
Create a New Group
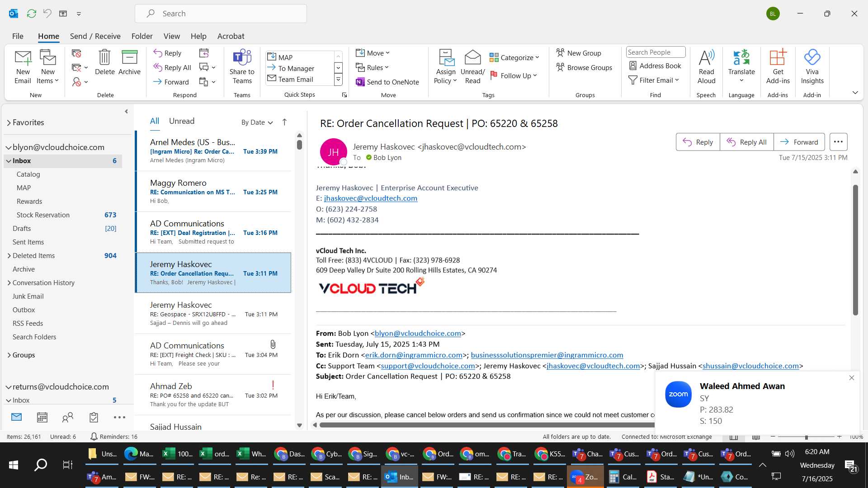(579, 53)
